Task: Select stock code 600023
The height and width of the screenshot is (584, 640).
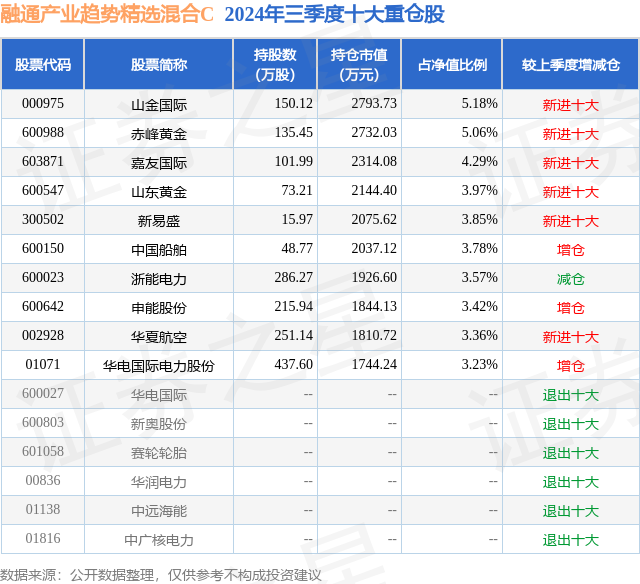Action: coord(43,278)
